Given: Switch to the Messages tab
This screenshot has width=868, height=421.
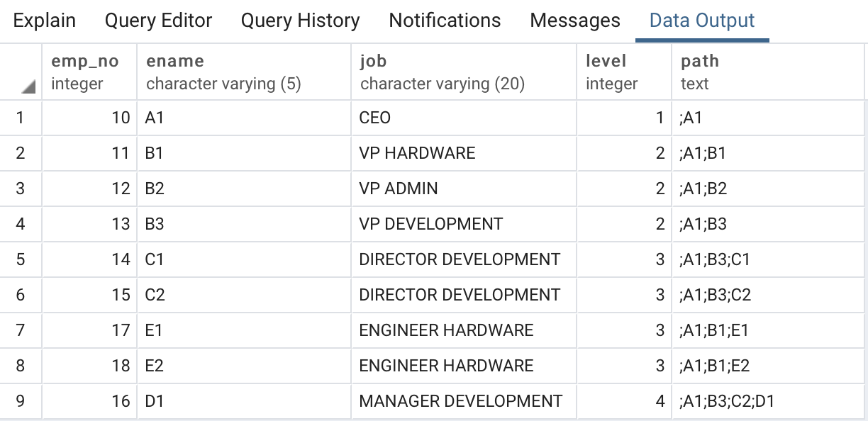Looking at the screenshot, I should (575, 21).
